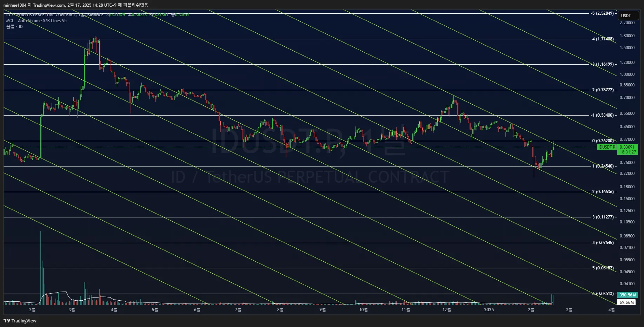Image resolution: width=644 pixels, height=327 pixels.
Task: Click the 9월 label on time axis
Action: (323, 309)
